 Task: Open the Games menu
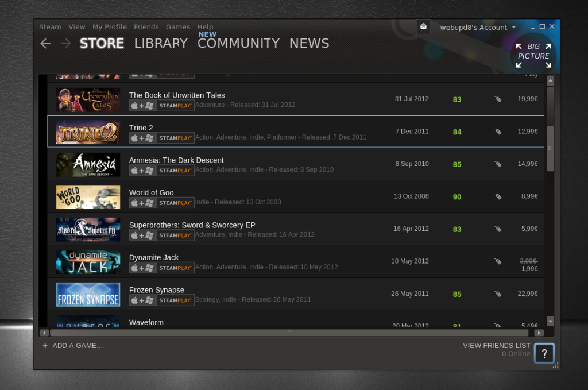pyautogui.click(x=178, y=27)
